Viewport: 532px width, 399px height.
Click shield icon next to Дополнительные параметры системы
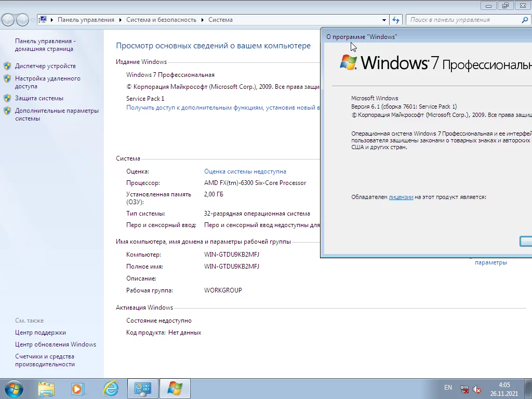tap(7, 111)
